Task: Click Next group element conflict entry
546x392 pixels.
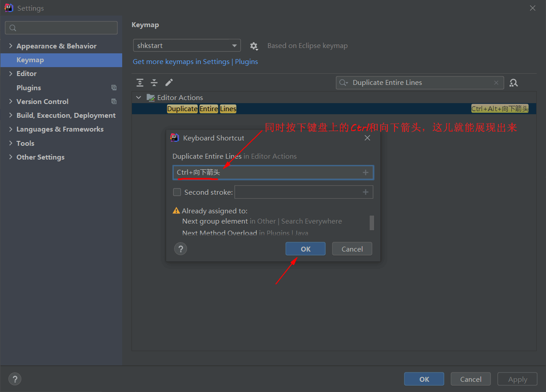Action: click(262, 221)
